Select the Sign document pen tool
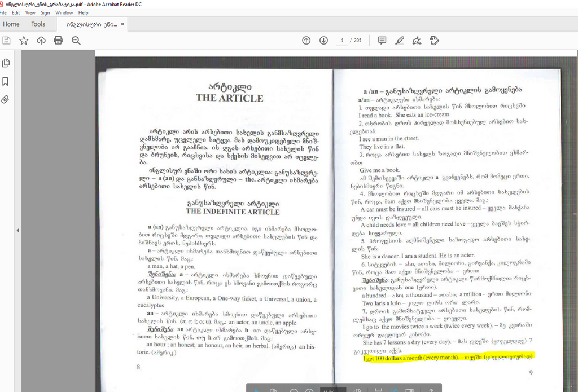Screen dimensions: 578x392 (x=417, y=41)
